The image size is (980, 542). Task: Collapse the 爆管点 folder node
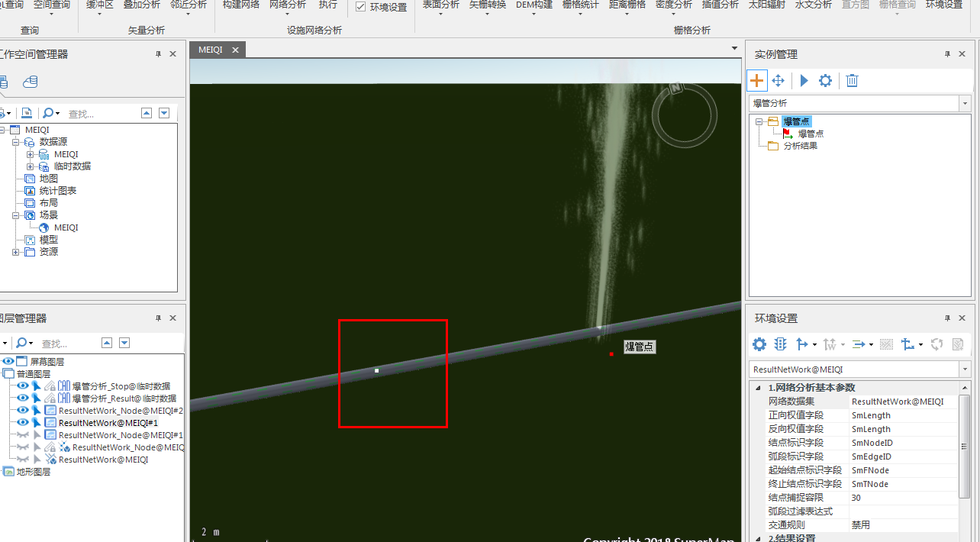pyautogui.click(x=759, y=121)
